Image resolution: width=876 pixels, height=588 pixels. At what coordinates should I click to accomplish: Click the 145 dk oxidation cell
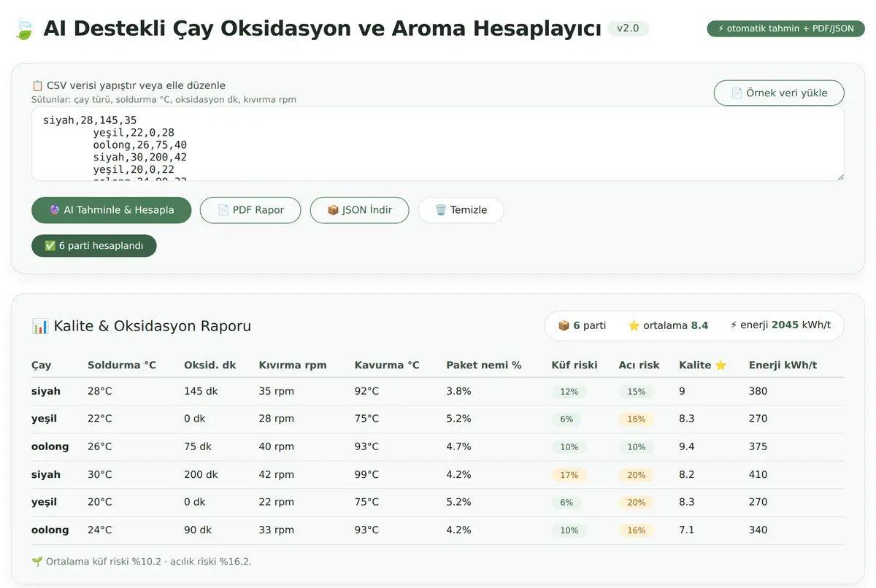click(x=201, y=391)
